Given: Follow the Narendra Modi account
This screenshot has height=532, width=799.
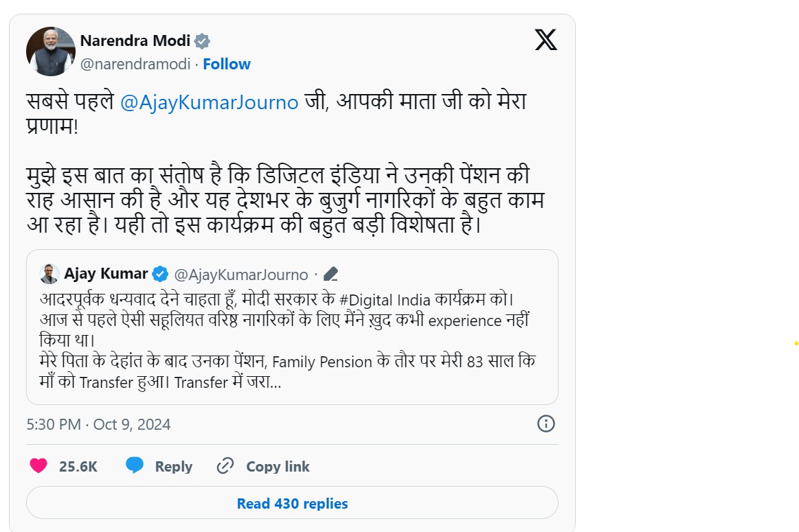Looking at the screenshot, I should 227,64.
